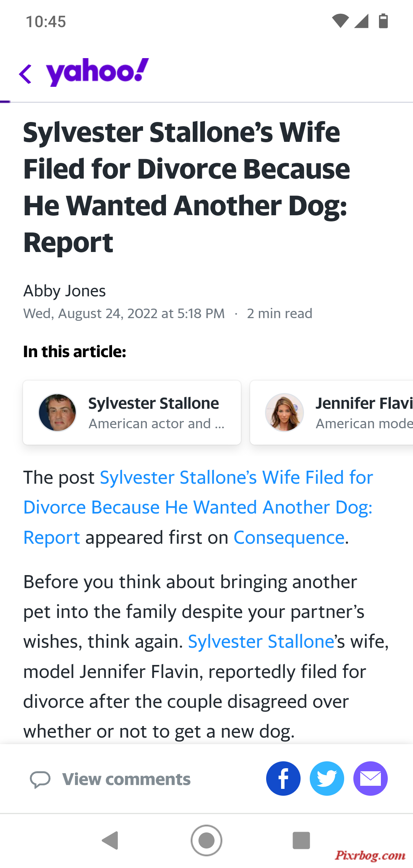The height and width of the screenshot is (868, 413).
Task: Follow the Consequence source link
Action: coord(289,538)
